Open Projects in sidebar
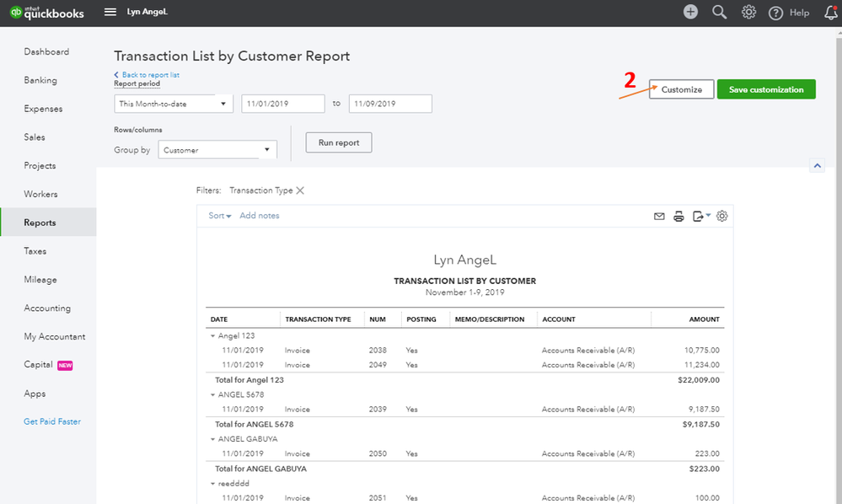The height and width of the screenshot is (504, 842). 40,165
